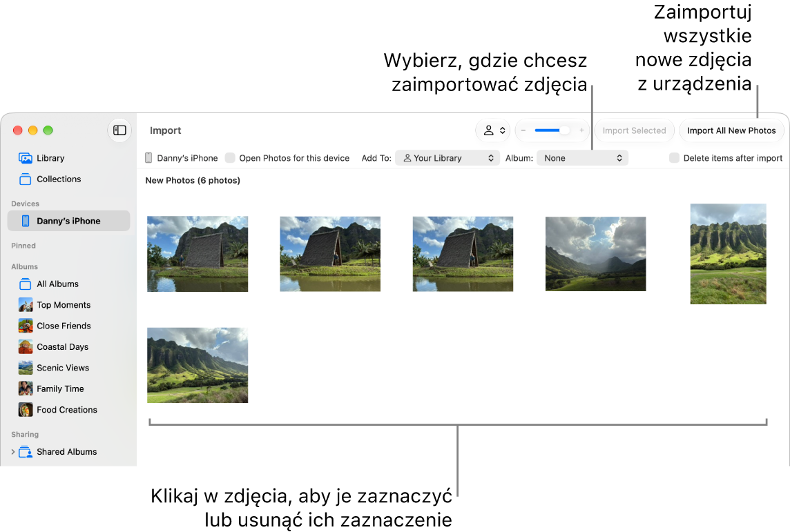Click the Shared Albums icon

pyautogui.click(x=25, y=452)
